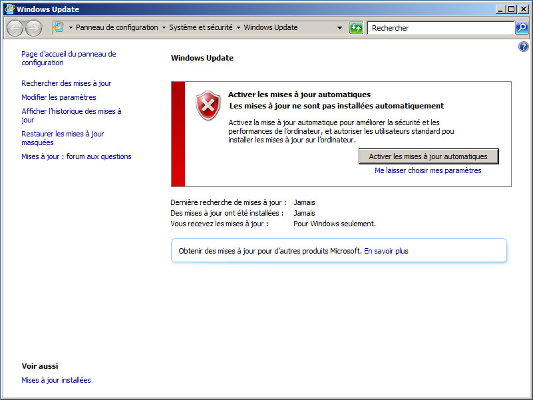Select Système et sécurité breadcrumb
Image resolution: width=533 pixels, height=400 pixels.
pyautogui.click(x=201, y=27)
